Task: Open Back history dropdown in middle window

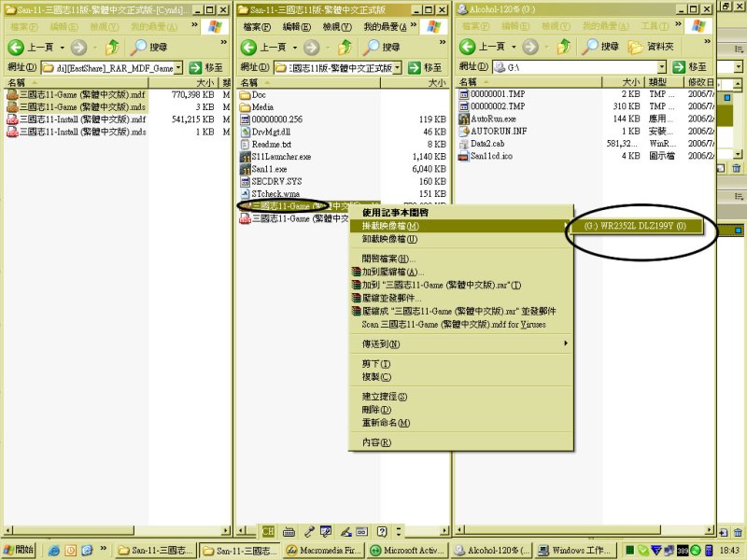Action: [294, 48]
